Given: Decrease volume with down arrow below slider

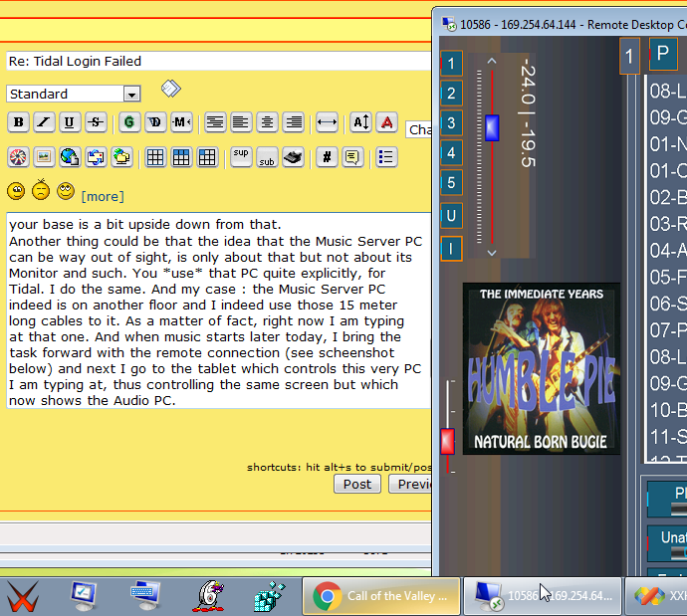Looking at the screenshot, I should (492, 253).
